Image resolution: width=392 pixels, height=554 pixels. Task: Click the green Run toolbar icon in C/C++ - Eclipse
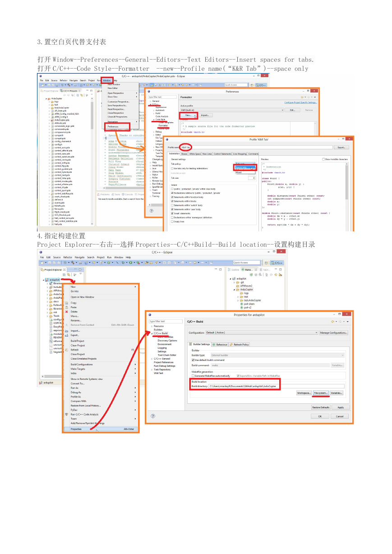pyautogui.click(x=131, y=262)
